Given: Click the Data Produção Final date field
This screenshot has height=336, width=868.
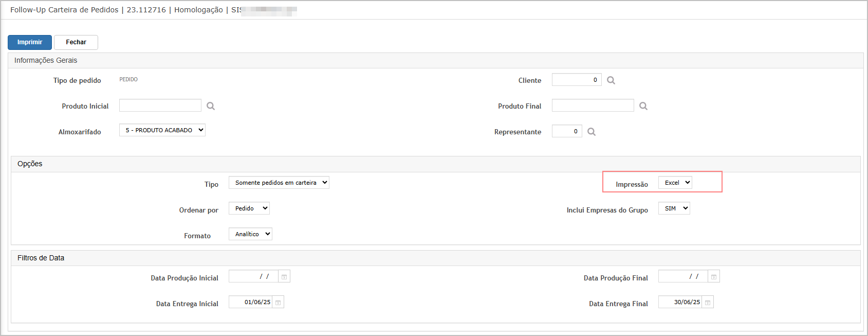Looking at the screenshot, I should (x=683, y=276).
